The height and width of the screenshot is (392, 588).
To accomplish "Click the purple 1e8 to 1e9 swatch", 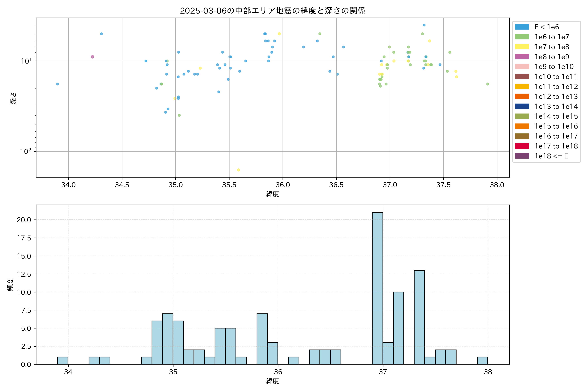I will click(522, 57).
